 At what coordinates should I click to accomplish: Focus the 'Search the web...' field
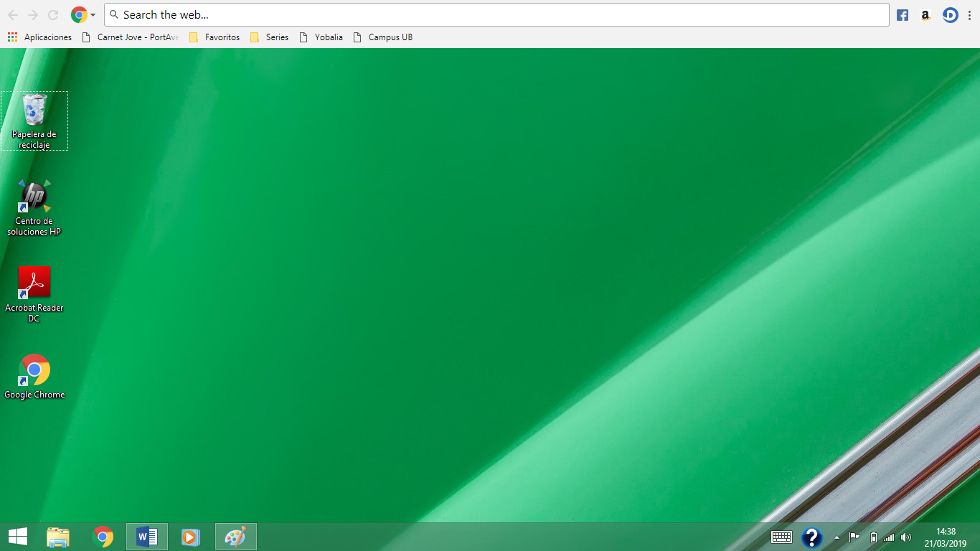496,15
